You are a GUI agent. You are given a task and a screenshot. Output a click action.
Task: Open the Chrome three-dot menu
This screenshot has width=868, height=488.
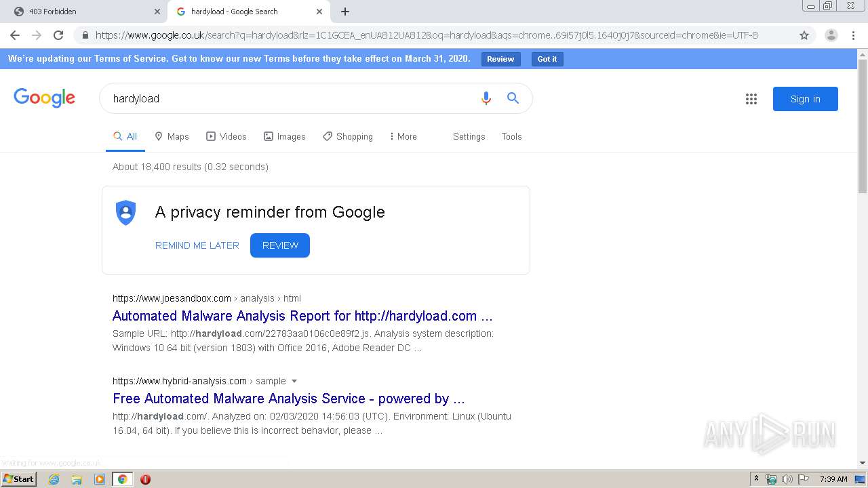854,35
